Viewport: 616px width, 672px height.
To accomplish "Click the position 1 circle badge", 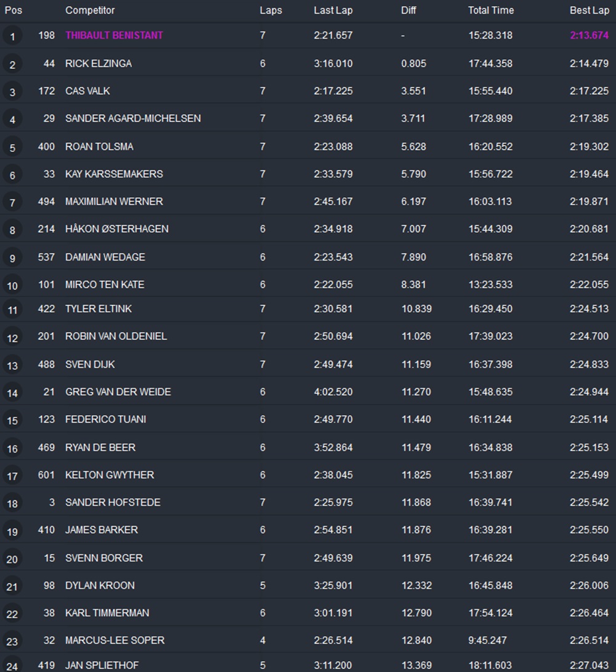I will [x=12, y=36].
